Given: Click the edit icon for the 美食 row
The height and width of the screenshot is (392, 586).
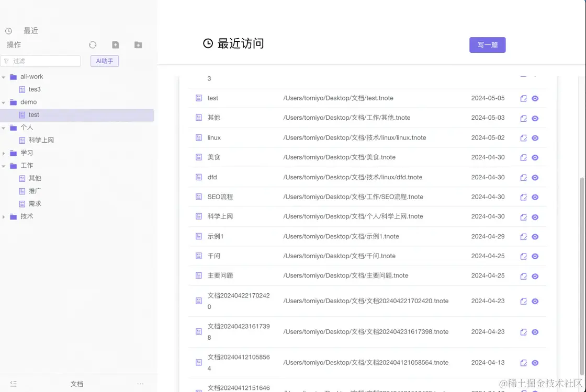Looking at the screenshot, I should (x=523, y=157).
